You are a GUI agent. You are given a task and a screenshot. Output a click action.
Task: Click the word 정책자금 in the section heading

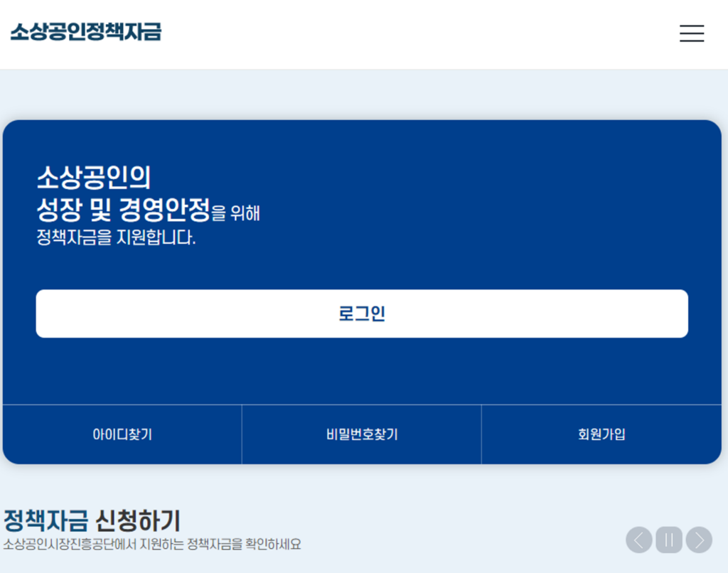click(x=45, y=521)
